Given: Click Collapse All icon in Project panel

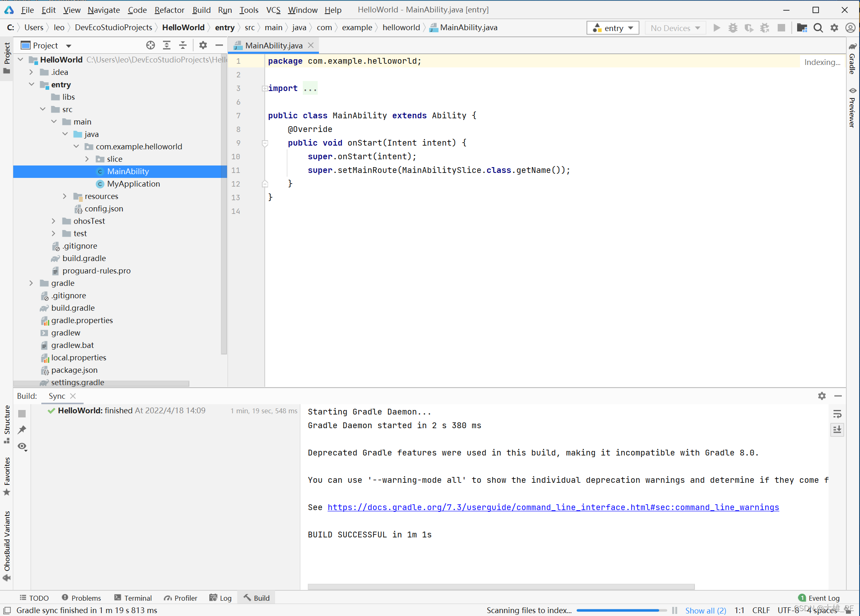Looking at the screenshot, I should coord(183,45).
